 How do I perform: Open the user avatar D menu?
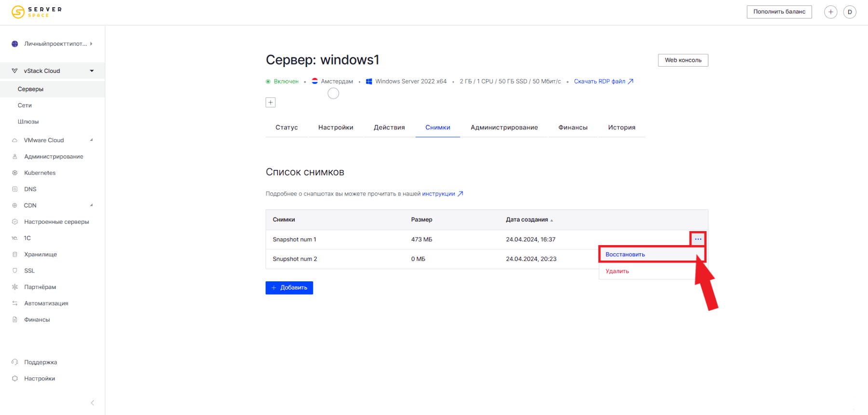(850, 12)
